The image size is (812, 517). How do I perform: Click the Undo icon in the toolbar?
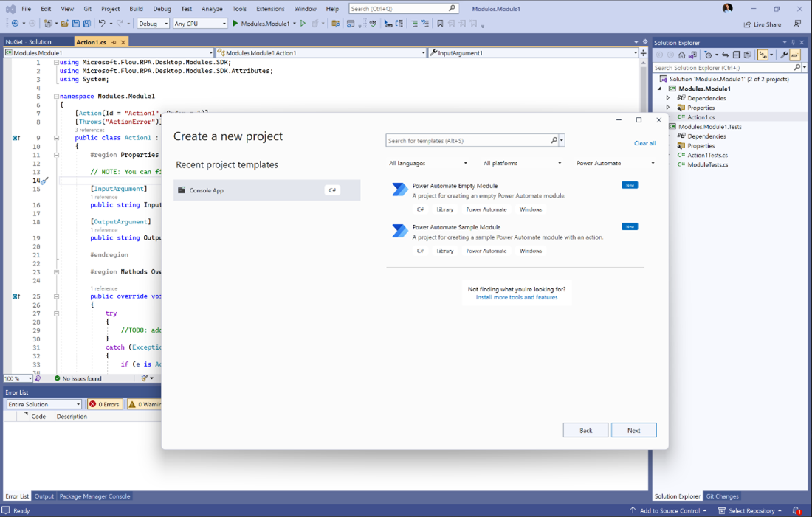[101, 23]
